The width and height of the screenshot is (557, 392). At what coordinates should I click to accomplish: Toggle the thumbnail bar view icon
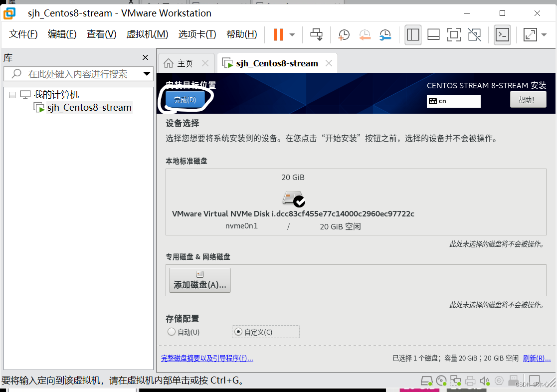tap(433, 35)
